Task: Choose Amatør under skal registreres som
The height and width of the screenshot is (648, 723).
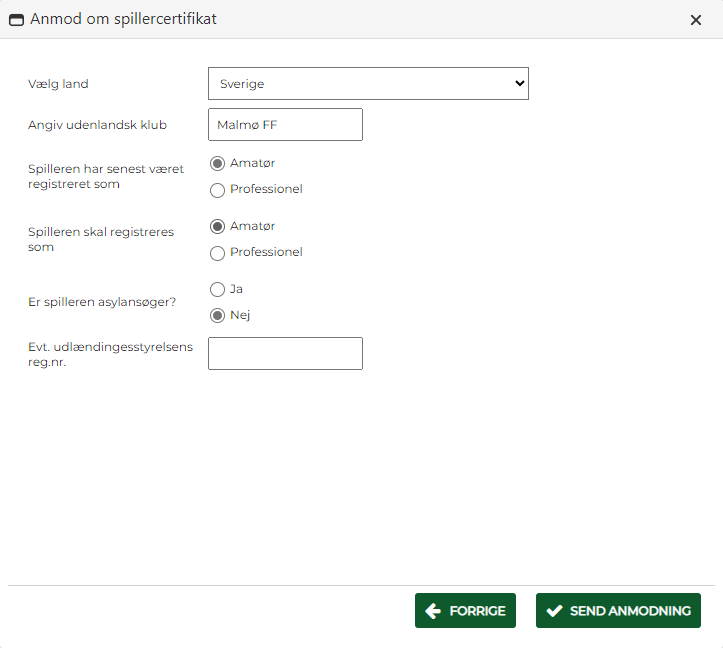Action: (217, 226)
